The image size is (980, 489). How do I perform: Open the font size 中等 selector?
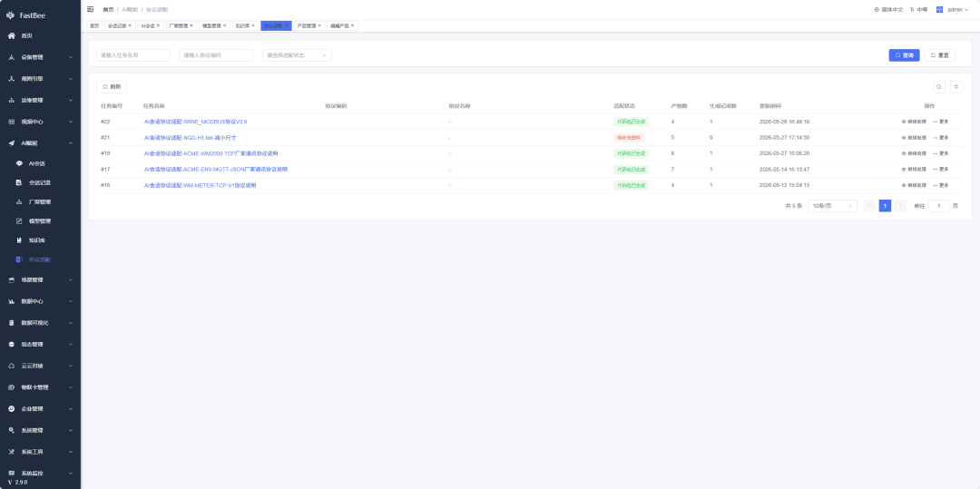[x=918, y=9]
